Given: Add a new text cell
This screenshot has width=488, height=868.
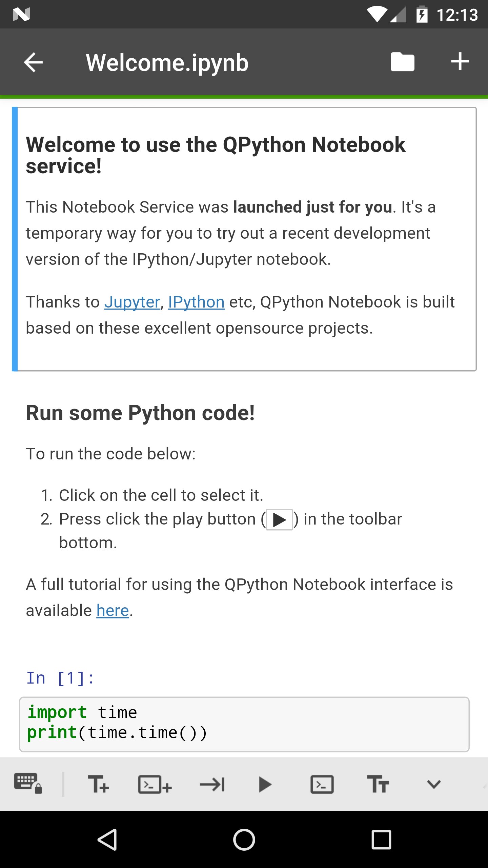Looking at the screenshot, I should point(98,784).
